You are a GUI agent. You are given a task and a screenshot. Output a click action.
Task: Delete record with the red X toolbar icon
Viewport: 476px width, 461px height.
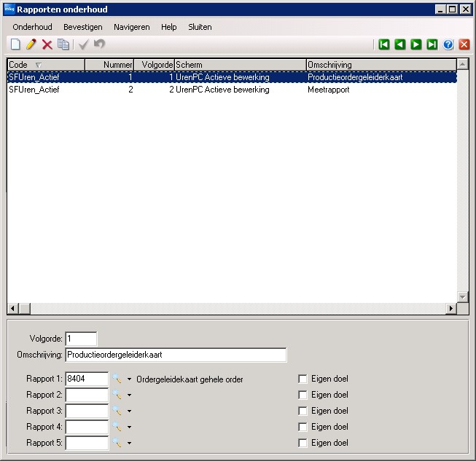(x=47, y=44)
